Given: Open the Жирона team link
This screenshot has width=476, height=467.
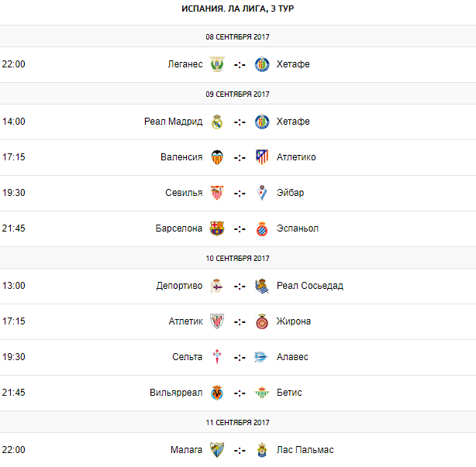Looking at the screenshot, I should [x=294, y=321].
